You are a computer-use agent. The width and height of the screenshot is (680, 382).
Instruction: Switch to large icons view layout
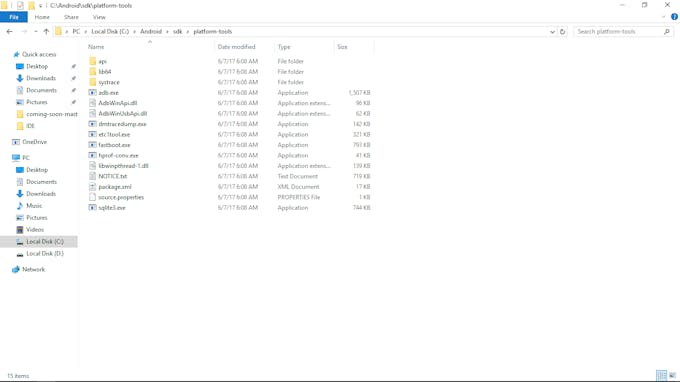point(672,375)
